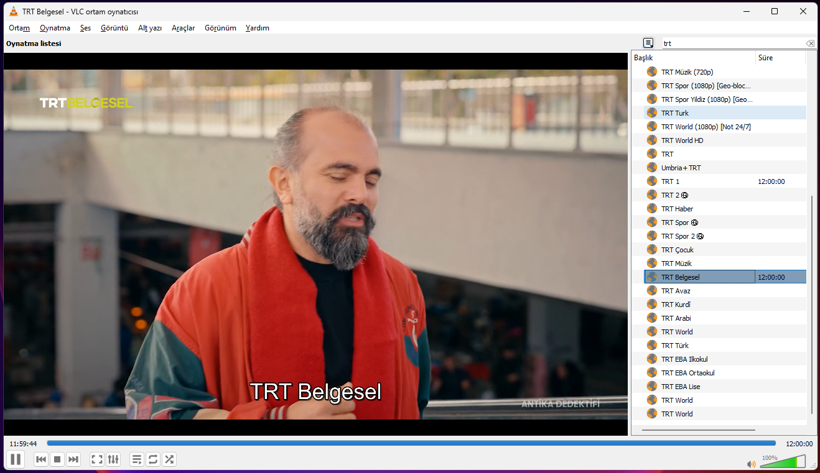Click stream icon beside TRT Haber
The width and height of the screenshot is (820, 473).
tap(652, 208)
